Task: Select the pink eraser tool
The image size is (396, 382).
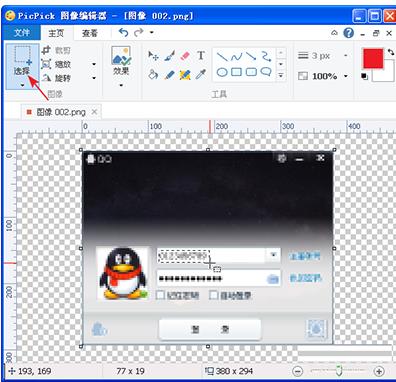Action: (x=185, y=56)
